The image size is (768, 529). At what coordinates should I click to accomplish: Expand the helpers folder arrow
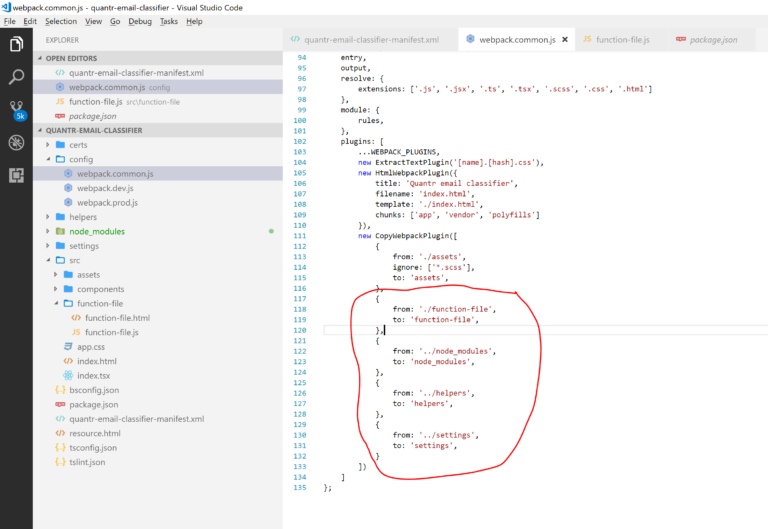click(48, 216)
